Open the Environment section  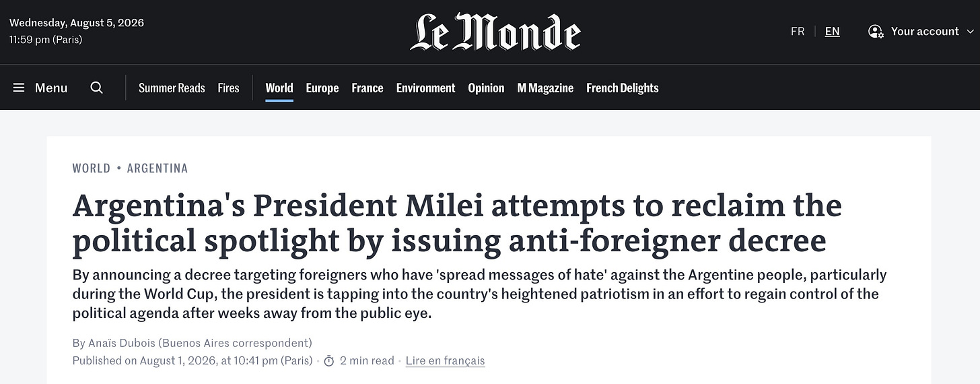pyautogui.click(x=426, y=88)
